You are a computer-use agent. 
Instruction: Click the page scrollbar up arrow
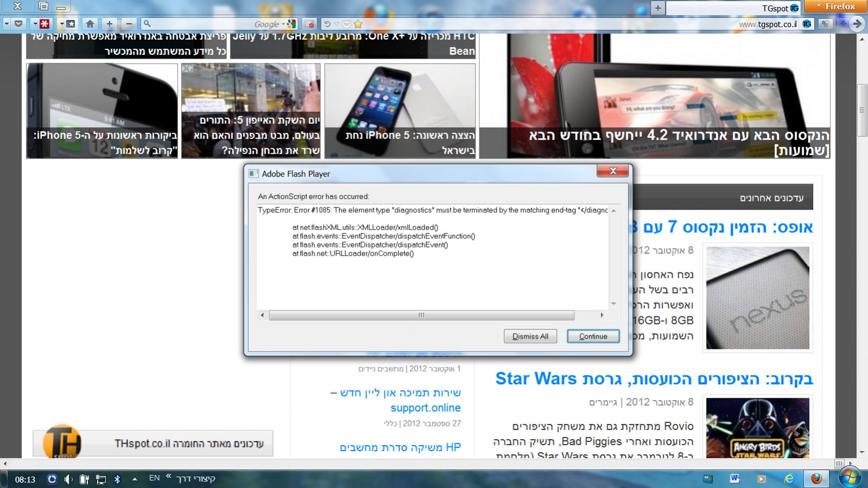(862, 39)
